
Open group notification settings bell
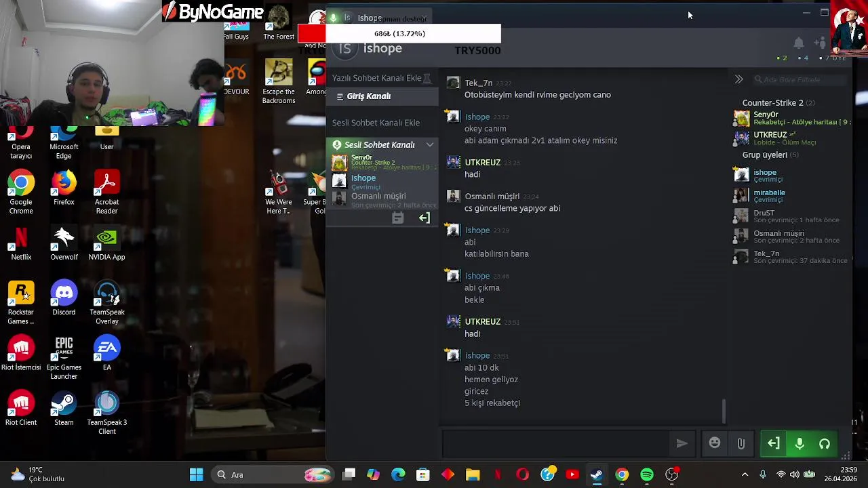point(799,43)
